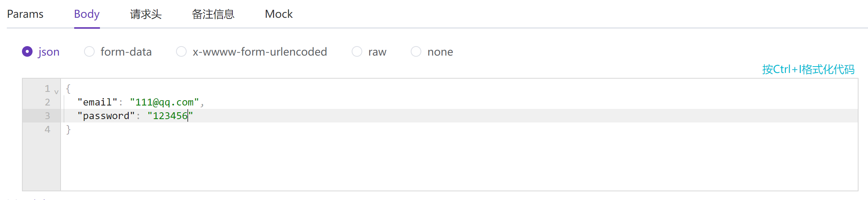The width and height of the screenshot is (868, 200).
Task: Open the 请求头 tab
Action: click(146, 14)
